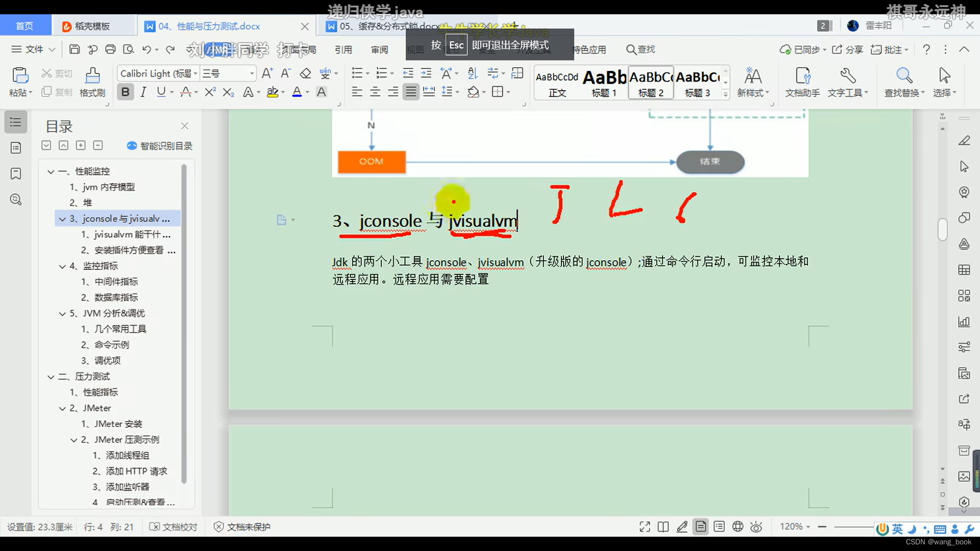Click the font color A swatch
The image size is (980, 551).
[x=297, y=92]
